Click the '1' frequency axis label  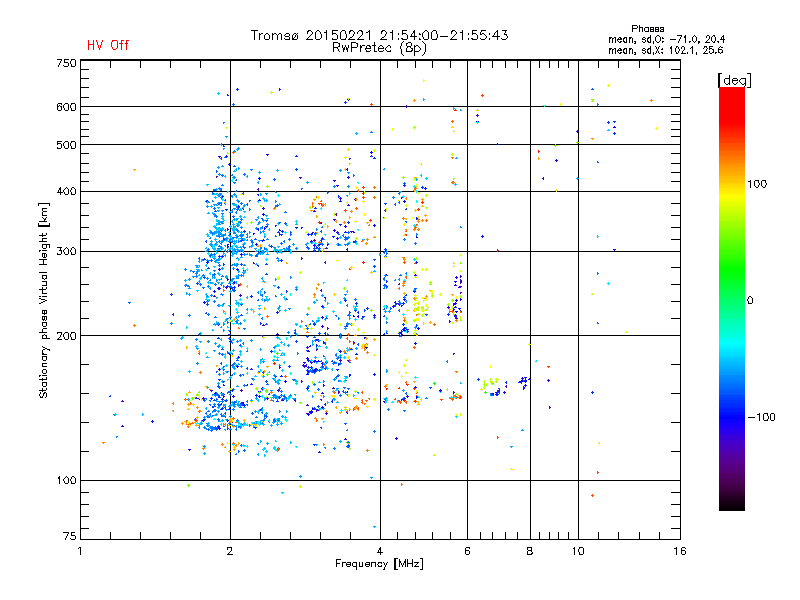tap(80, 551)
